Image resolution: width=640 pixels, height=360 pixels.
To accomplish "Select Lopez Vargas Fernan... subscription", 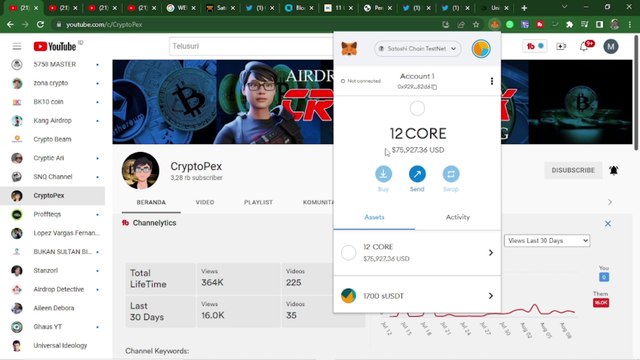I will click(x=52, y=233).
